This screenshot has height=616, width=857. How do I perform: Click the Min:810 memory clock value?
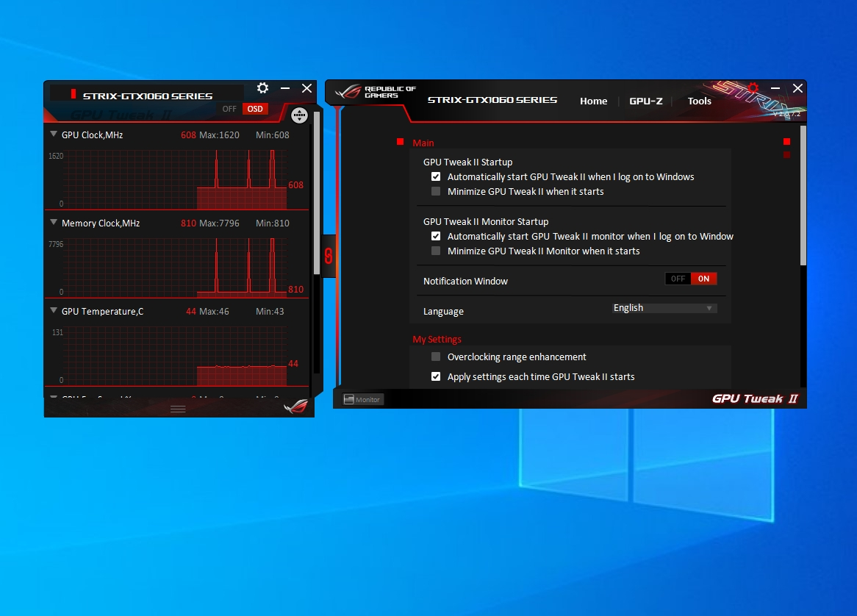coord(273,223)
